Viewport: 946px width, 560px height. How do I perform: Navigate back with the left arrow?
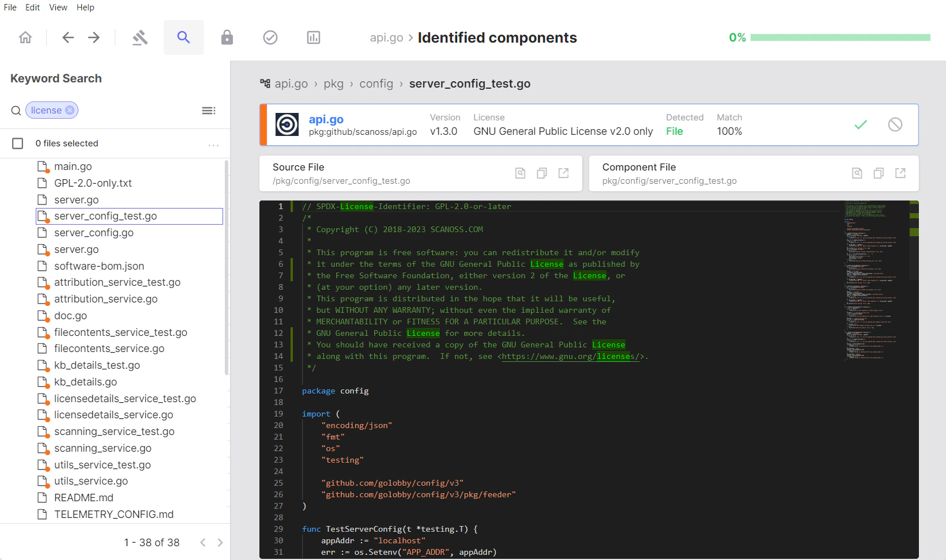click(x=68, y=37)
